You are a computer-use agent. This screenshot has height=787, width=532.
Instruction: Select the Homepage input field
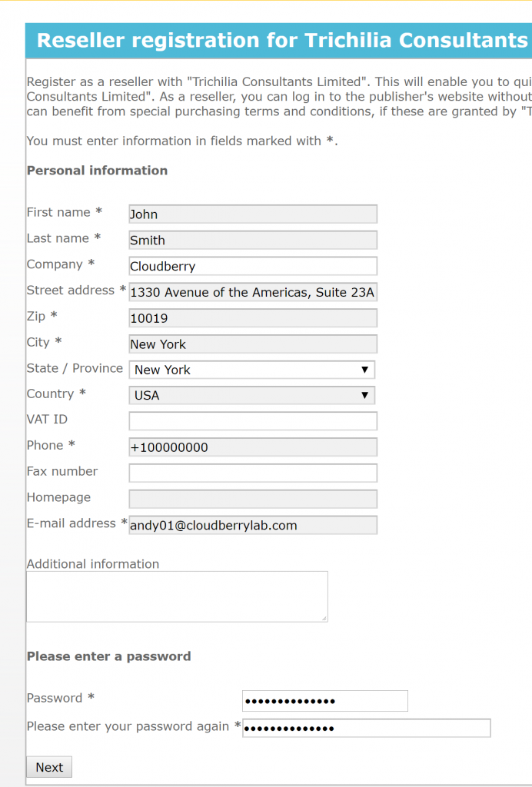tap(253, 499)
